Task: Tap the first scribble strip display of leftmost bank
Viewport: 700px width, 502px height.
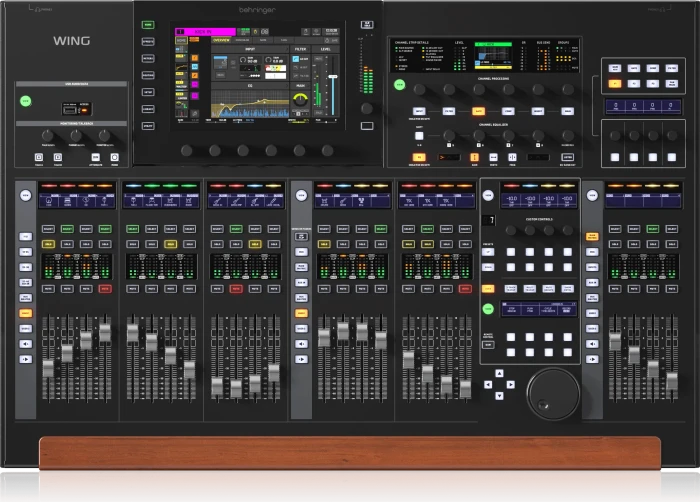Action: [49, 201]
